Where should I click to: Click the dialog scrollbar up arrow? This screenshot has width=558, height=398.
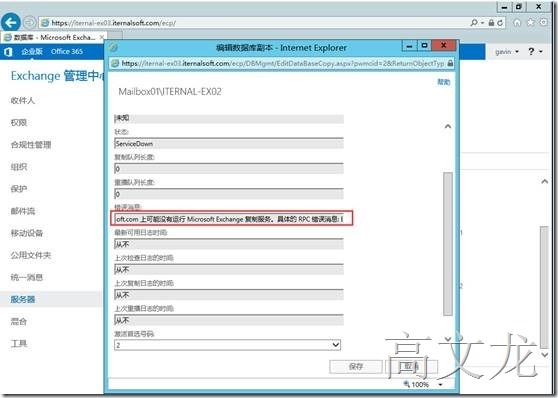click(x=448, y=126)
